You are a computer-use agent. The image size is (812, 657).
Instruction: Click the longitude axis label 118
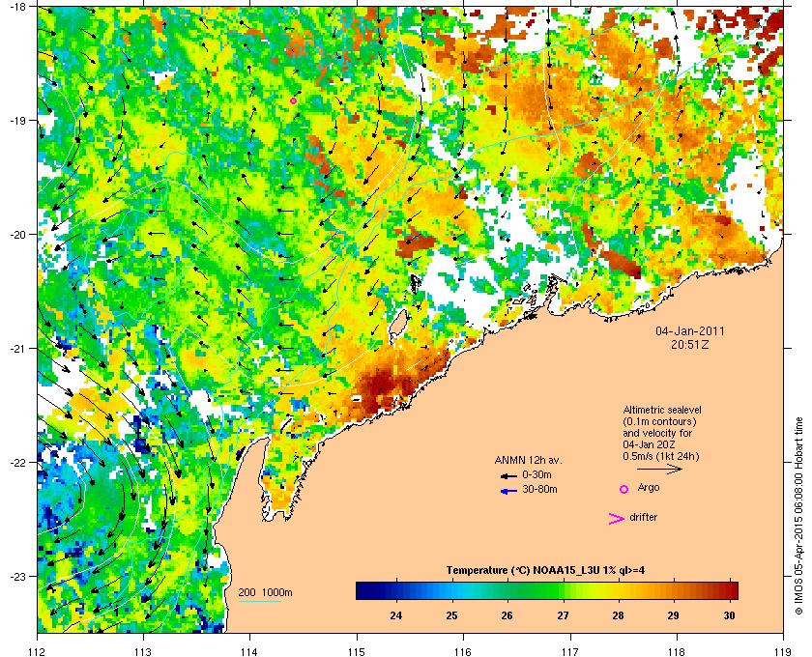(x=677, y=651)
